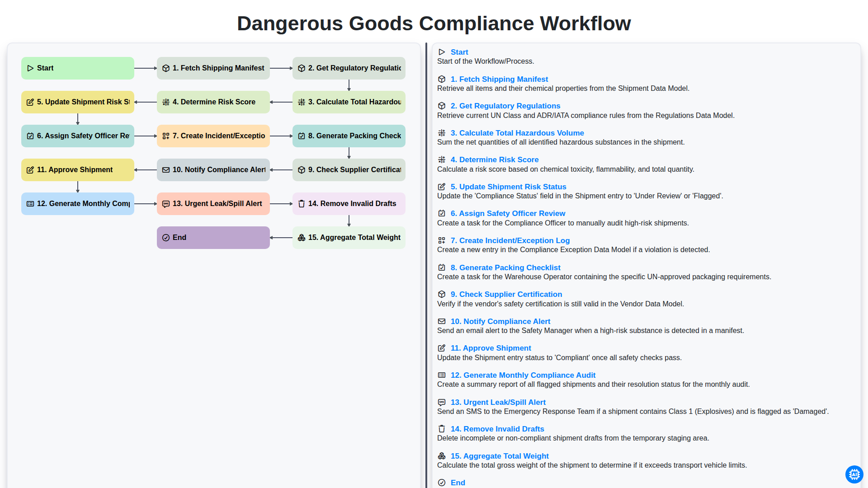
Task: Select the green Start flowchart node
Action: click(x=78, y=68)
